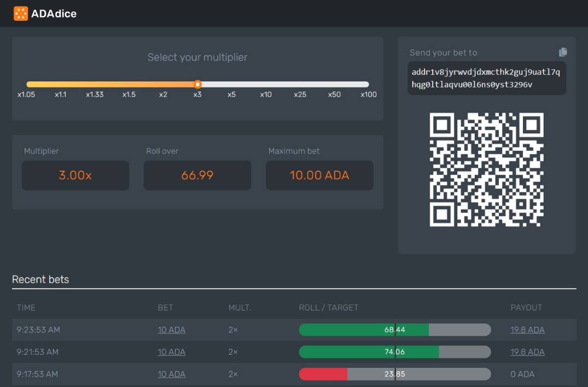Click the PAYOUT column header

pyautogui.click(x=526, y=308)
